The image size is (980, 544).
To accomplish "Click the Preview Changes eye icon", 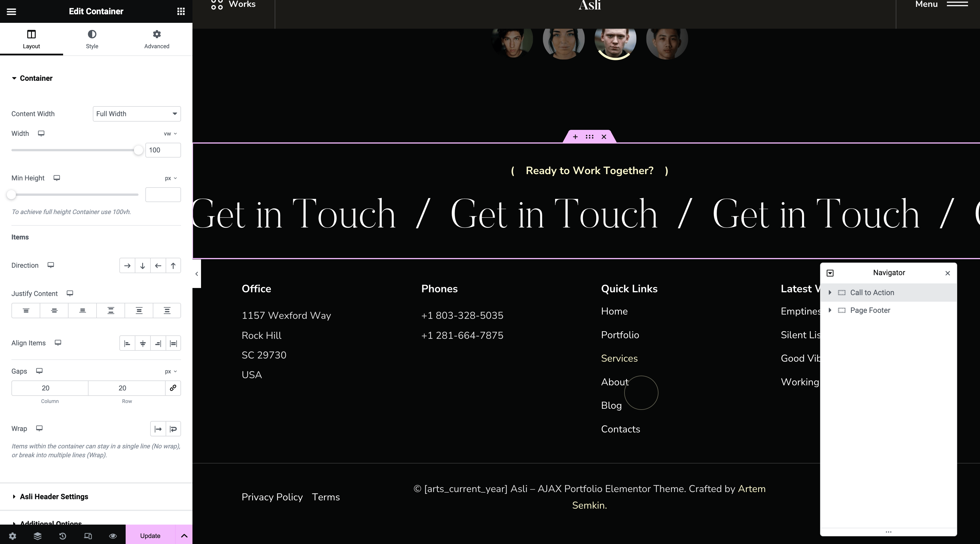I will (113, 536).
